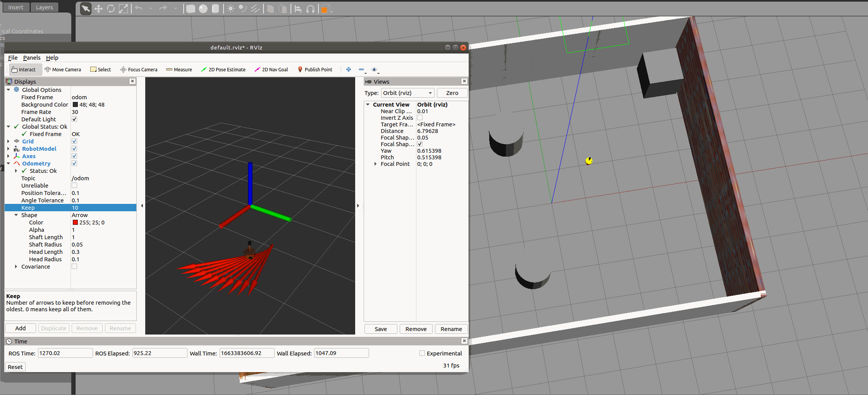
Task: Click the blue plus tool in RViz toolbar
Action: coord(349,69)
